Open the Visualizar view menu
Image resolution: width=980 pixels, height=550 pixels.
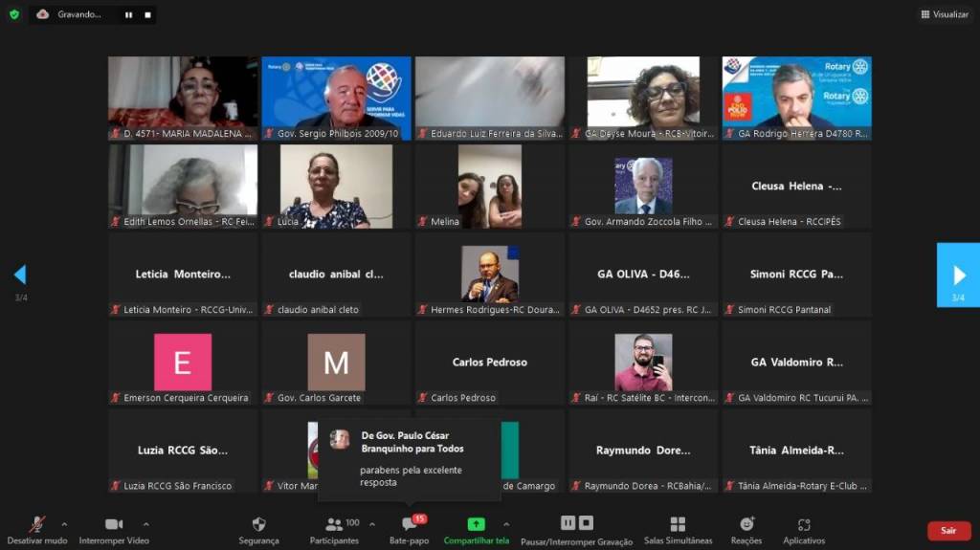pyautogui.click(x=945, y=14)
